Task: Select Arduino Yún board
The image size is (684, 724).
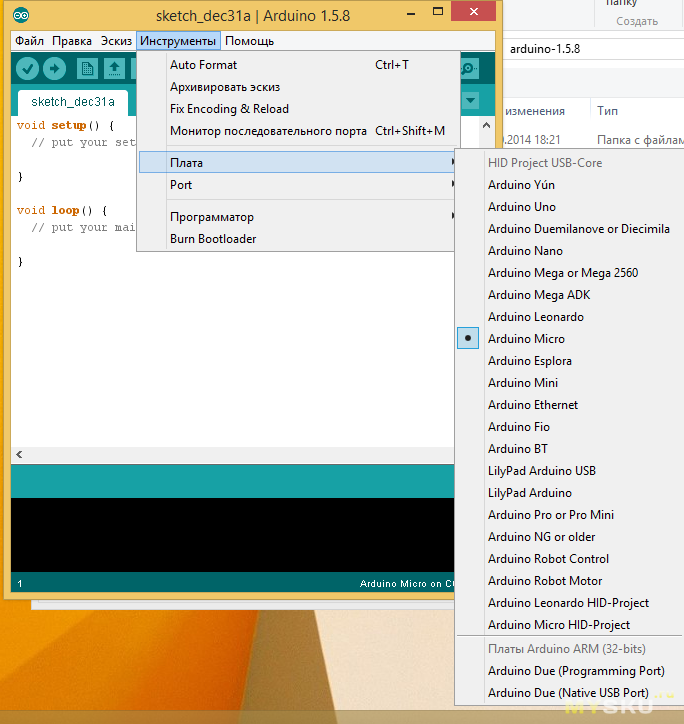Action: point(569,185)
